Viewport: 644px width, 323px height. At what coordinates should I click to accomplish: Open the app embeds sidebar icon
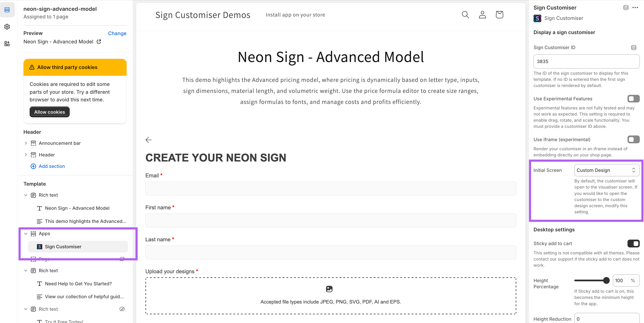pos(7,44)
